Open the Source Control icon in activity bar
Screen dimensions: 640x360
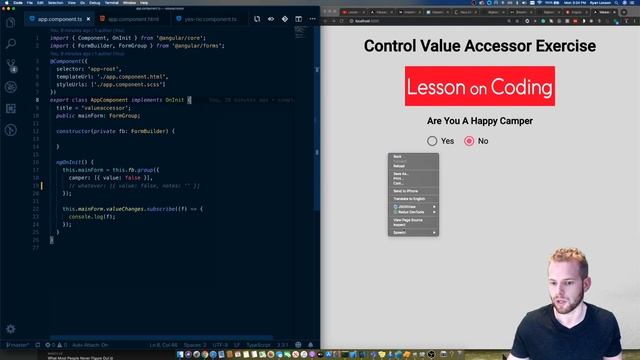click(x=11, y=65)
